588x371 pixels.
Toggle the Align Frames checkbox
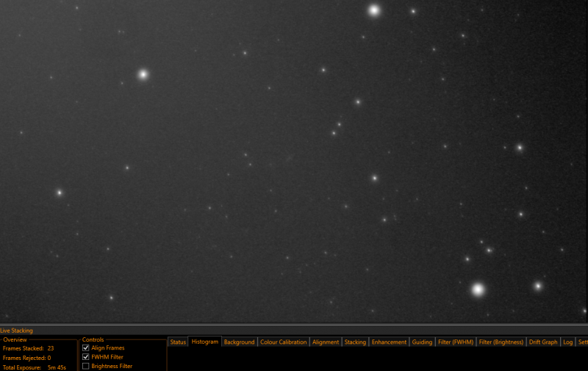coord(85,347)
